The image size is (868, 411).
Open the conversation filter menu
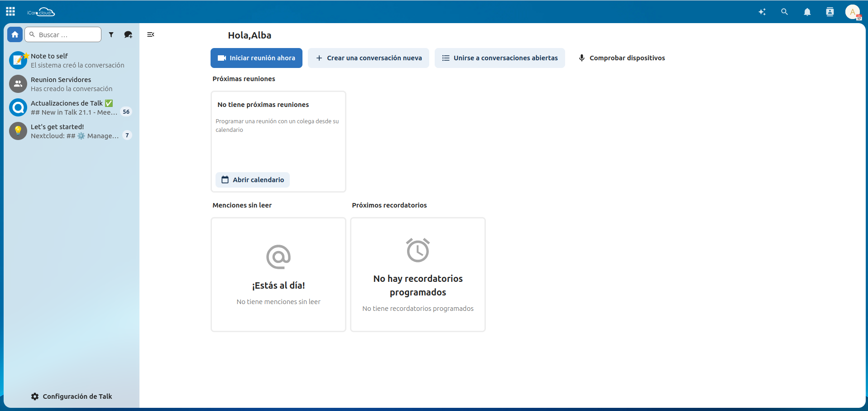click(111, 34)
